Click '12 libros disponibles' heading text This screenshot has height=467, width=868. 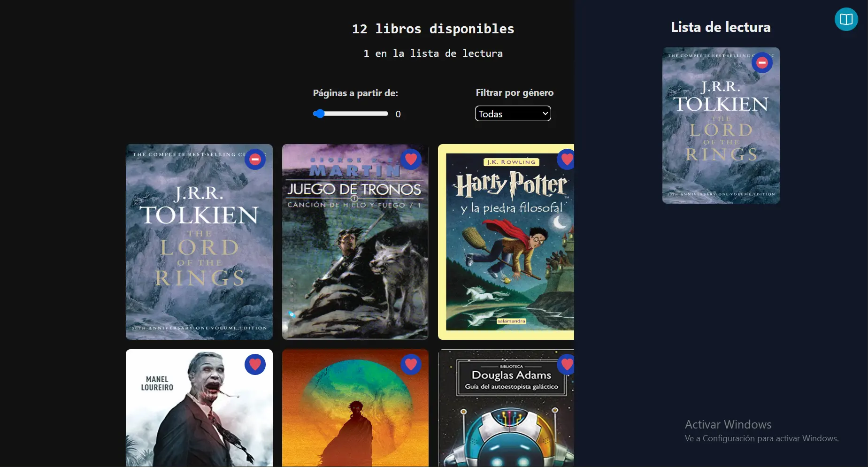click(x=433, y=29)
